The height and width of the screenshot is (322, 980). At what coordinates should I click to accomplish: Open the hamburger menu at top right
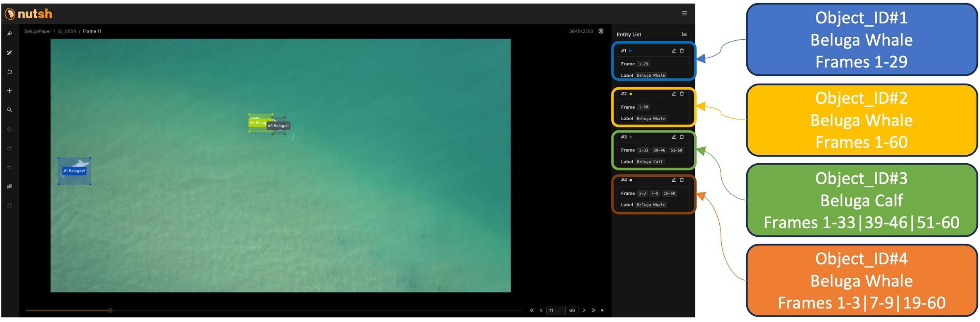[684, 13]
